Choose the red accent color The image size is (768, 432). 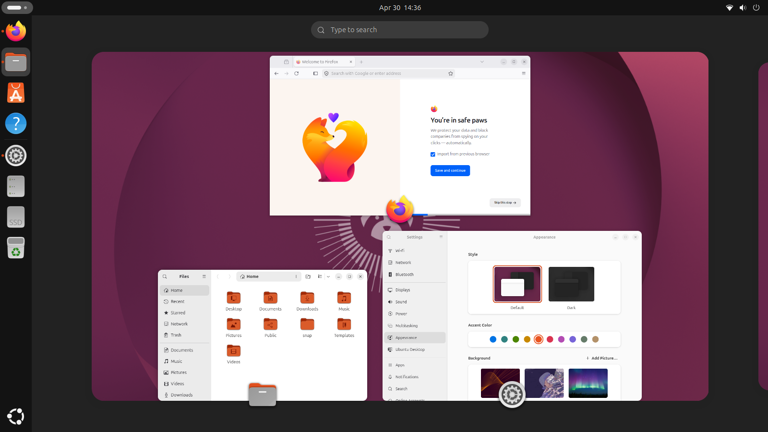coord(550,339)
